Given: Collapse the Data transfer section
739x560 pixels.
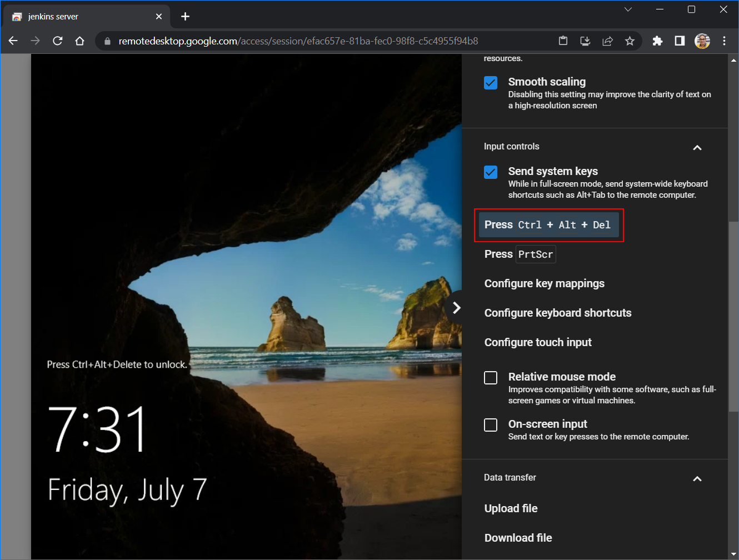Looking at the screenshot, I should (697, 478).
